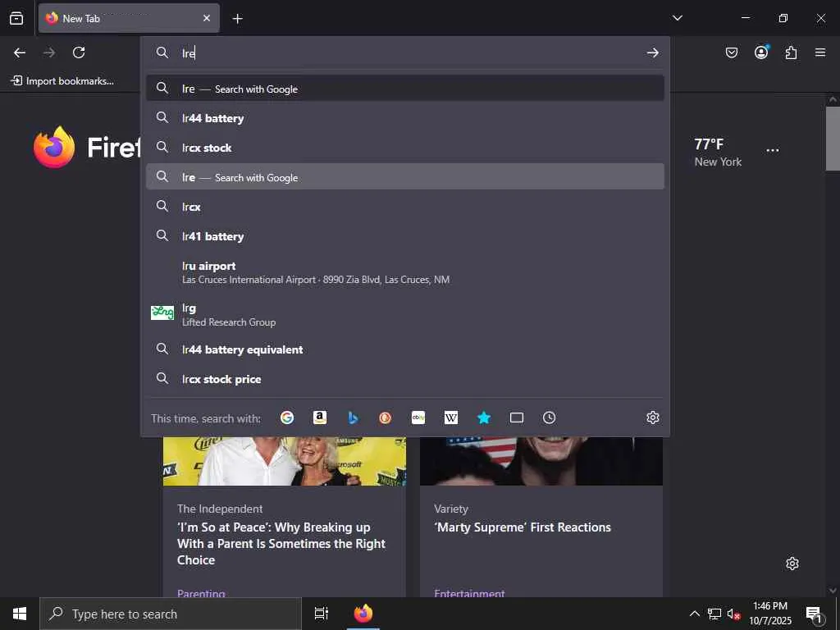Open The Independent article about parent breakup
Screen dimensions: 840x630
pyautogui.click(x=281, y=543)
